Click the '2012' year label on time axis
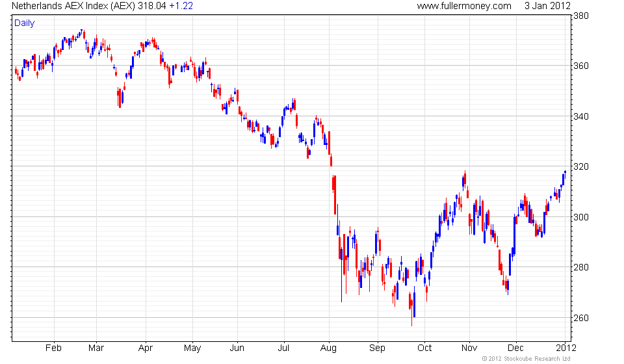This screenshot has width=624, height=364. 566,348
